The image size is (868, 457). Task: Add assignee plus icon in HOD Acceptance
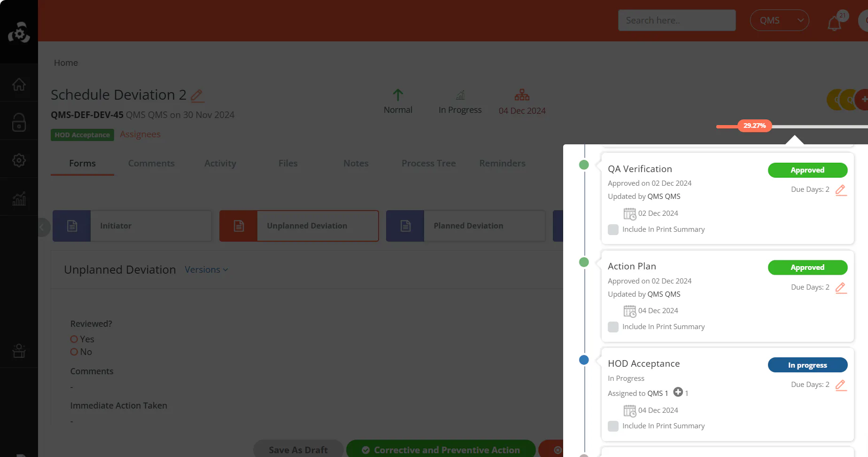pyautogui.click(x=678, y=392)
